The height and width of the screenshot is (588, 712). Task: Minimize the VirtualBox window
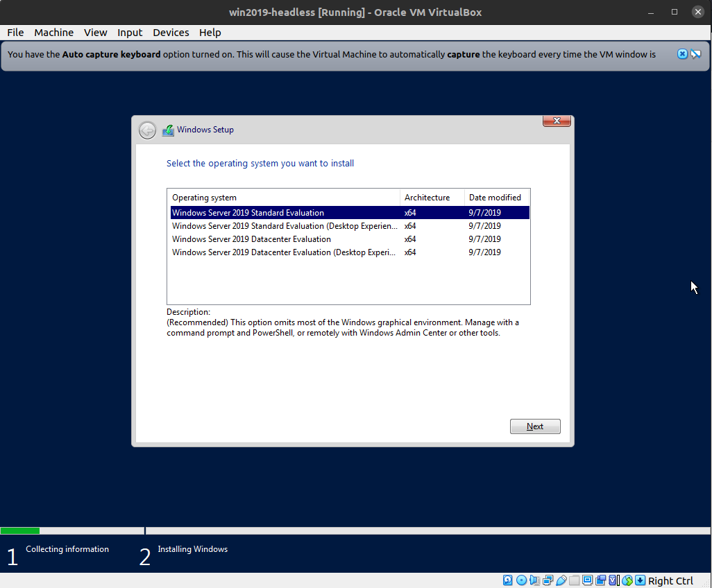pyautogui.click(x=651, y=12)
